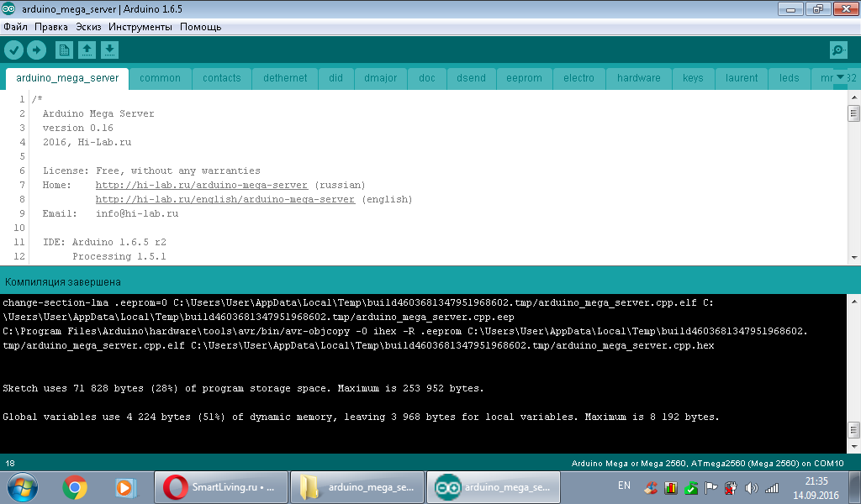Click the console scrollbar thumb
The width and height of the screenshot is (861, 504).
854,429
